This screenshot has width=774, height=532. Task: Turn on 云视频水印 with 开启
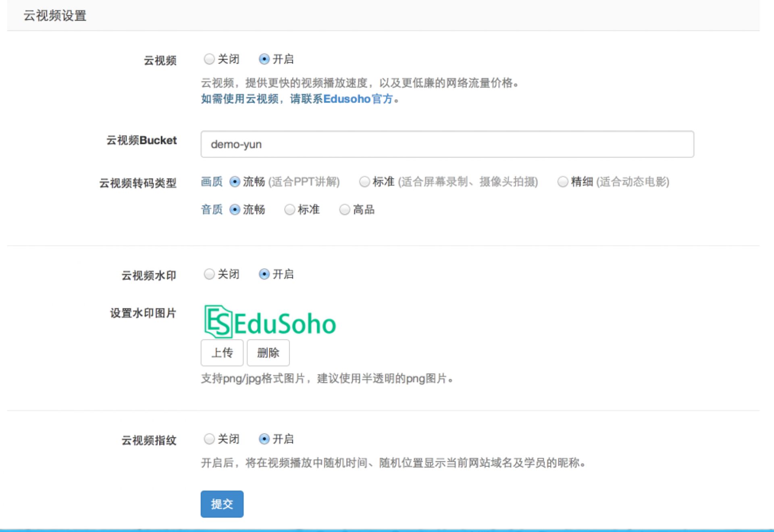tap(264, 274)
